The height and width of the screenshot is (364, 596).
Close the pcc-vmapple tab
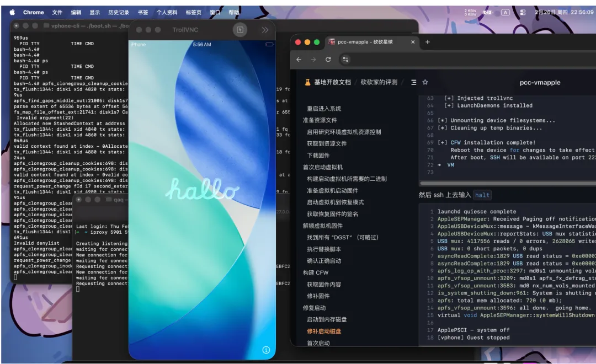click(413, 42)
